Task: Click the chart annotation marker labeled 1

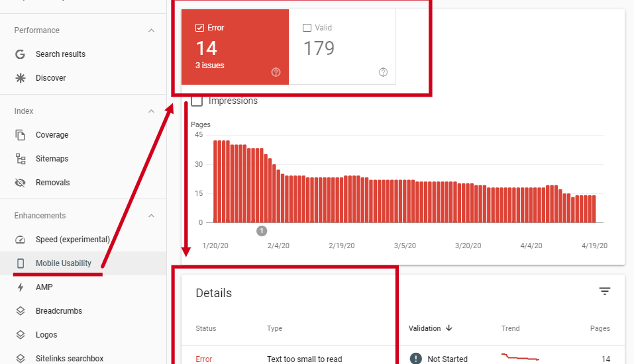Action: click(x=262, y=231)
